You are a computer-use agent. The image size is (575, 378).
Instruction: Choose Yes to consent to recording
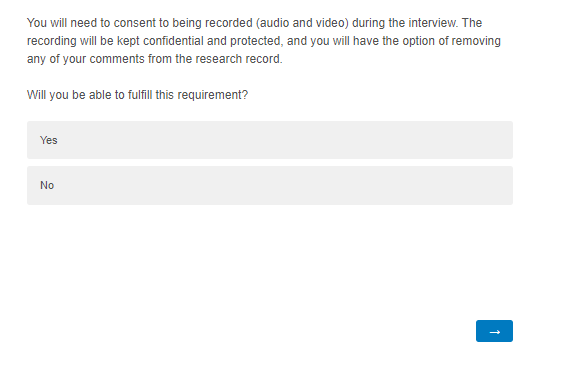coord(270,140)
